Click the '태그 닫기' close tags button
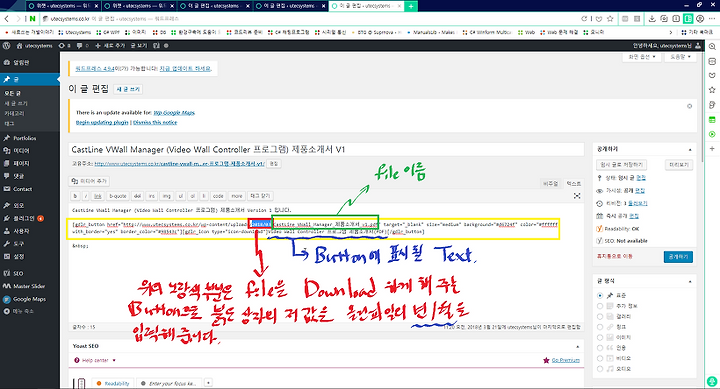Viewport: 720px width, 389px height. [x=260, y=196]
